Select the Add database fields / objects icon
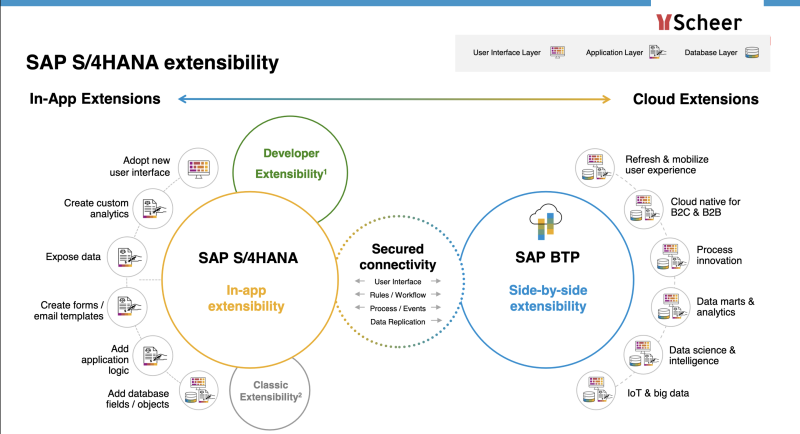800x434 pixels. tap(199, 391)
